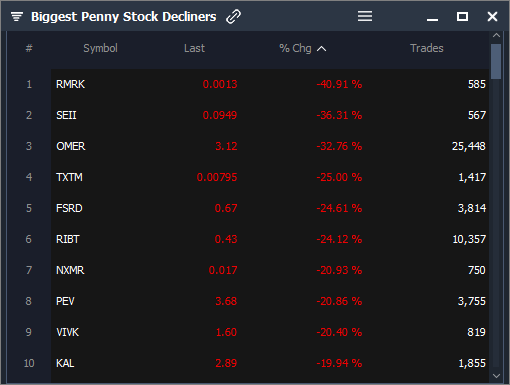This screenshot has width=510, height=385.
Task: Sort by the Symbol column header
Action: pos(100,48)
